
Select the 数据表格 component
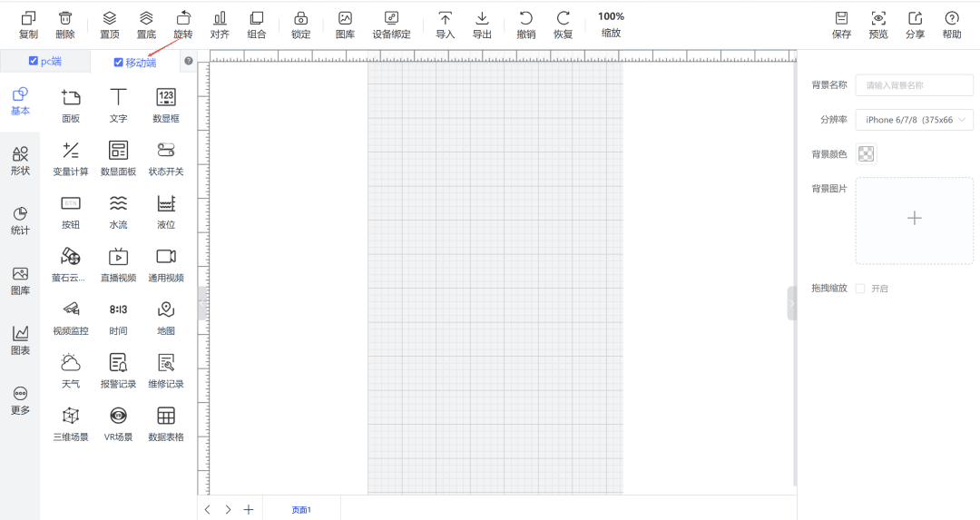point(166,425)
